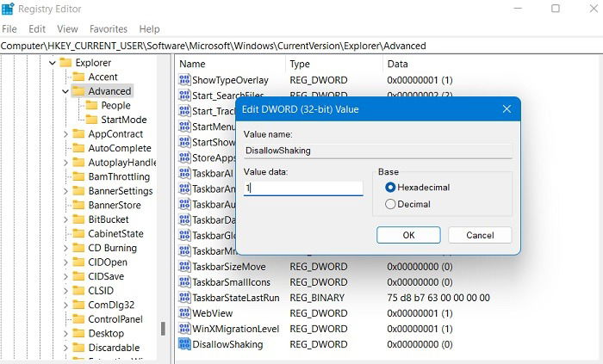
Task: Click the Accent folder icon
Action: coord(78,77)
